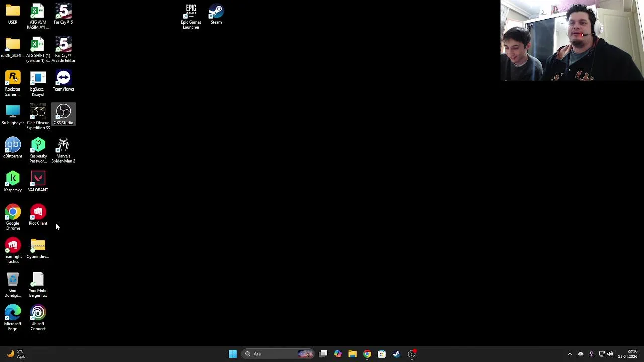The height and width of the screenshot is (362, 644).
Task: Open Yeni Metin Belgesi.txt file
Action: pyautogui.click(x=38, y=285)
